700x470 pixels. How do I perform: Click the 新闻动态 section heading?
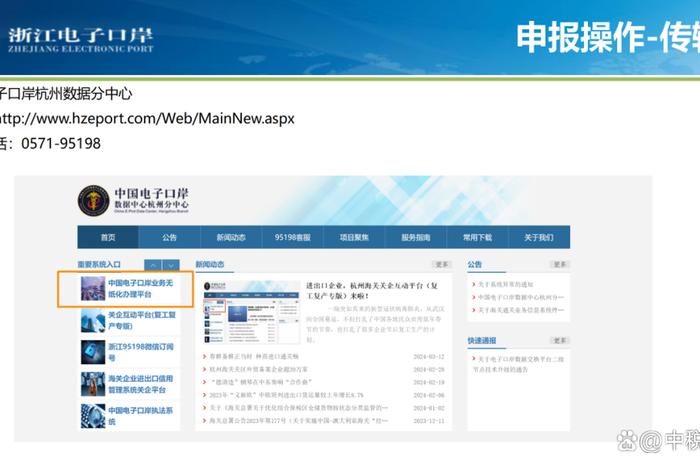(210, 264)
